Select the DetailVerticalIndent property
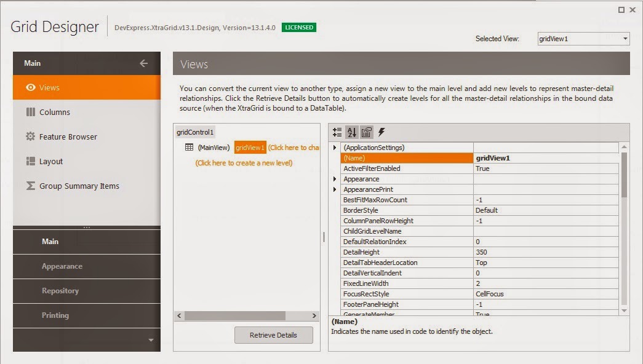The image size is (643, 364). pos(407,273)
